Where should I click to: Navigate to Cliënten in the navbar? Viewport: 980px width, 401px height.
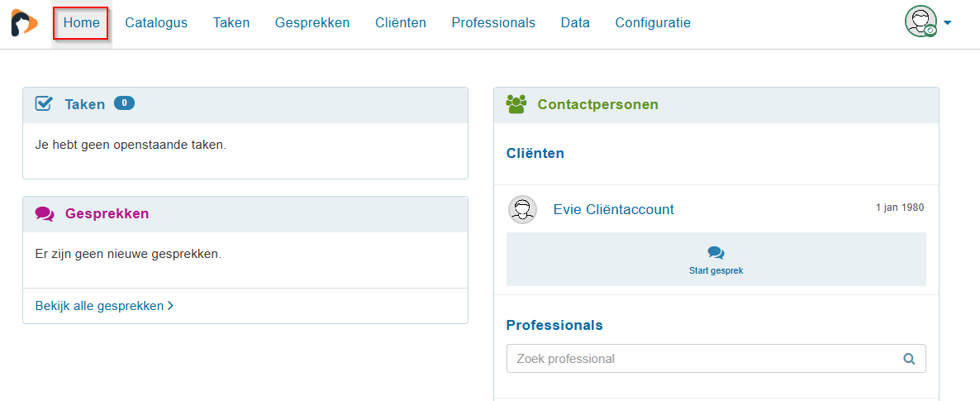point(401,23)
